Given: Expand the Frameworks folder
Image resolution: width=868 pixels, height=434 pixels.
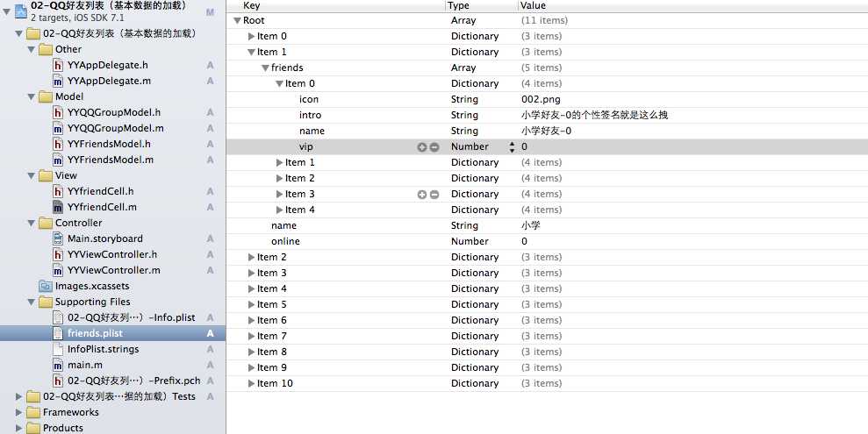Looking at the screenshot, I should pos(20,412).
